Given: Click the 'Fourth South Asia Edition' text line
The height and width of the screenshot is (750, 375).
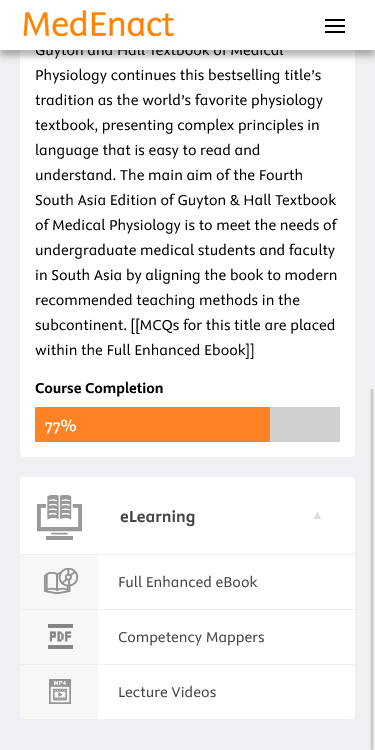Looking at the screenshot, I should [x=186, y=200].
